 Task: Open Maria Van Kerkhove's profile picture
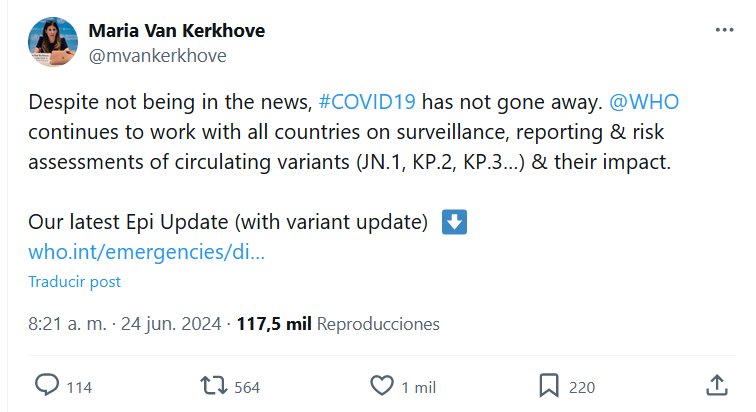coord(53,42)
